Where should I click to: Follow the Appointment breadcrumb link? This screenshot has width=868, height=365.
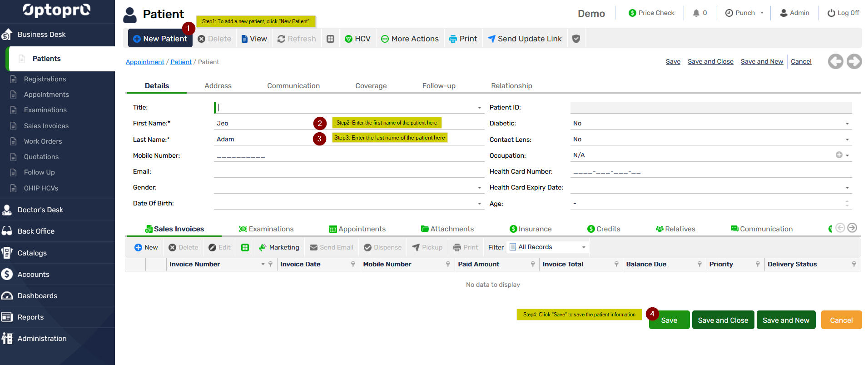tap(145, 62)
